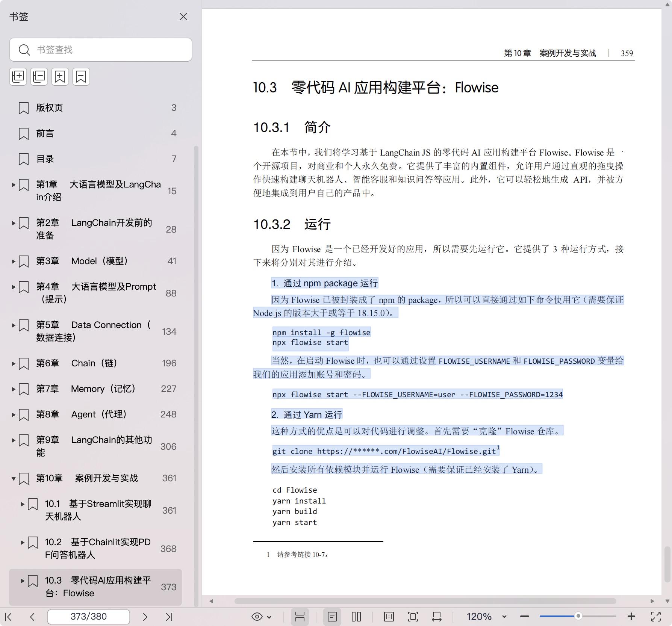Image resolution: width=672 pixels, height=626 pixels.
Task: Select two-page view
Action: (356, 617)
